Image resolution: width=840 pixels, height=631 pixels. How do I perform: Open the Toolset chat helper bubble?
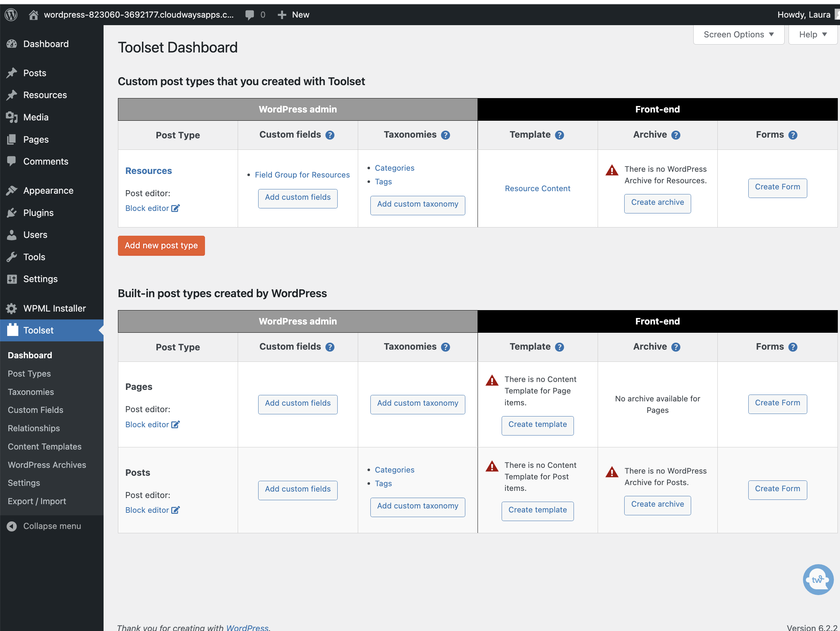pos(818,579)
